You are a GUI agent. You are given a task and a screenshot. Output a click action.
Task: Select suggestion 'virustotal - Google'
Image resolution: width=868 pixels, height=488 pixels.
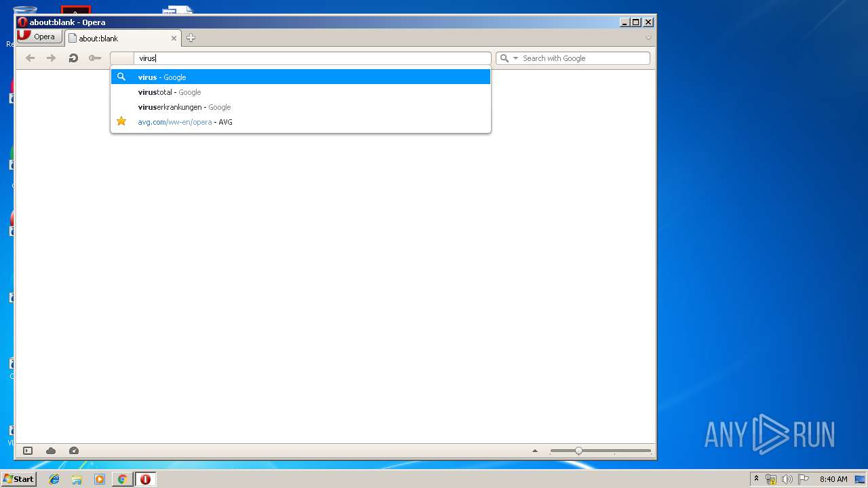tap(300, 92)
